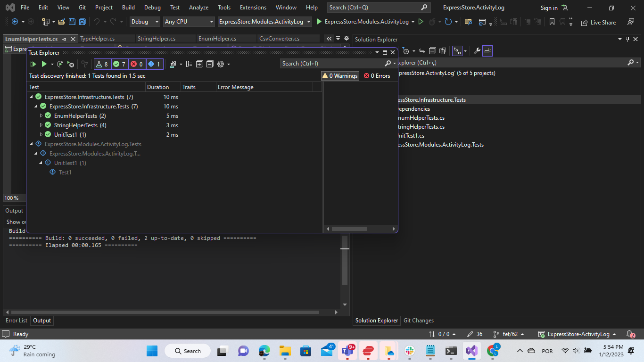Toggle the passed tests filter showing 7

tap(119, 64)
